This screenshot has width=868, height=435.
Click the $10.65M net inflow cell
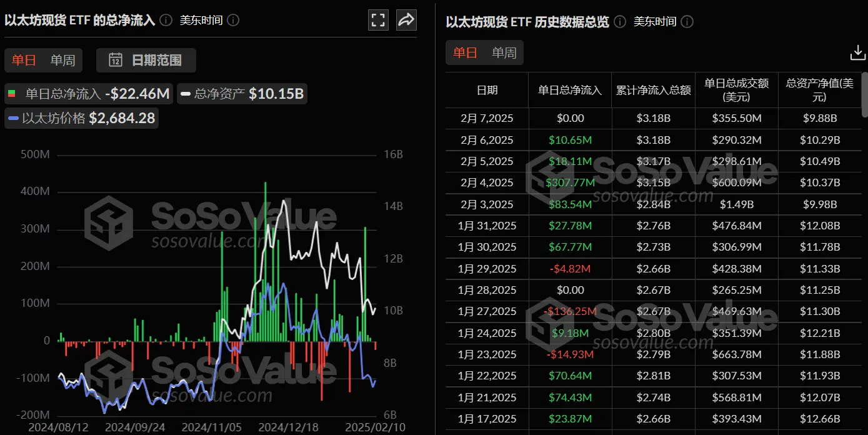point(570,140)
